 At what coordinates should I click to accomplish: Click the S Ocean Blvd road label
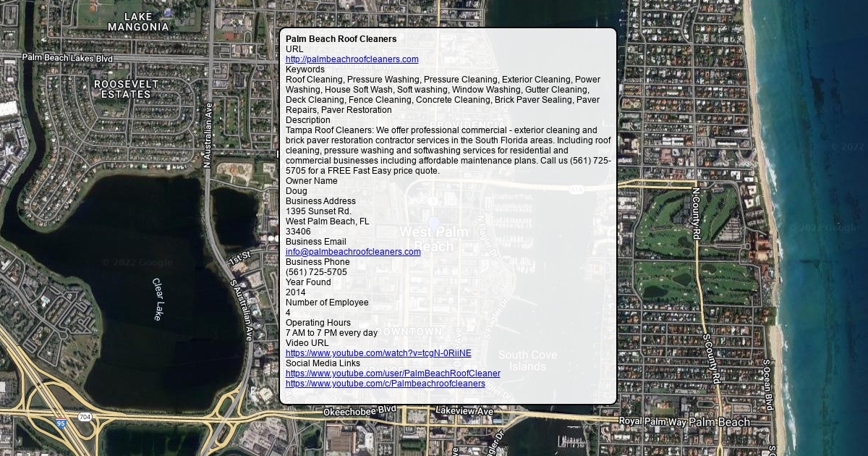click(x=767, y=385)
